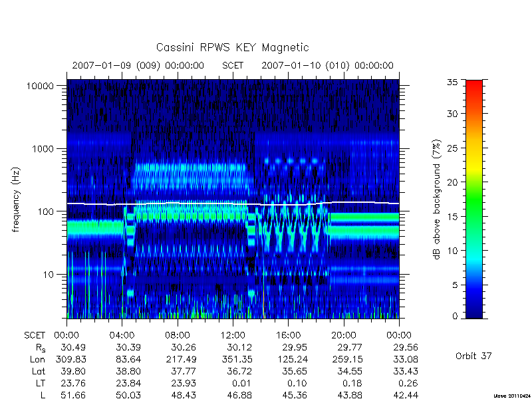The width and height of the screenshot is (532, 399).
Task: Click the 16:00 time tick label
Action: click(288, 336)
